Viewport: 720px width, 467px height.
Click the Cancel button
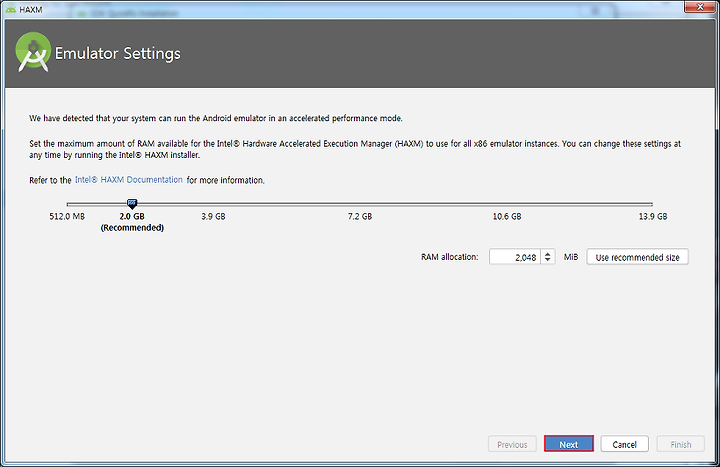click(x=624, y=444)
